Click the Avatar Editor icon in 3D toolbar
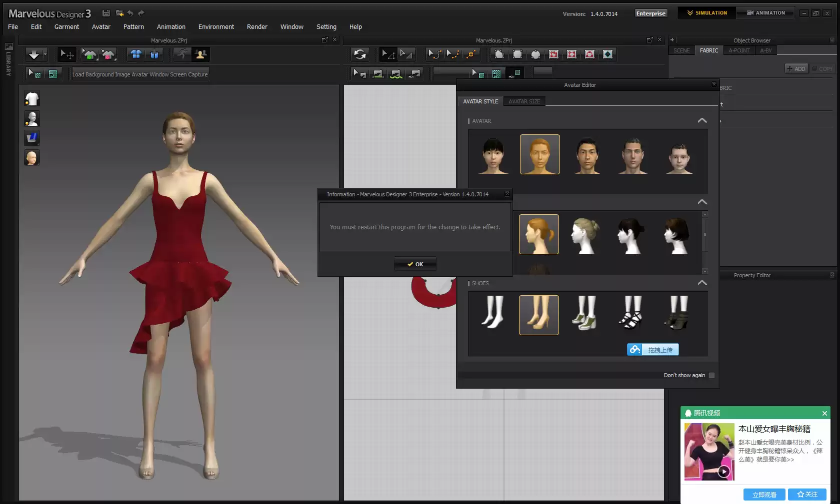The height and width of the screenshot is (504, 840). tap(201, 54)
